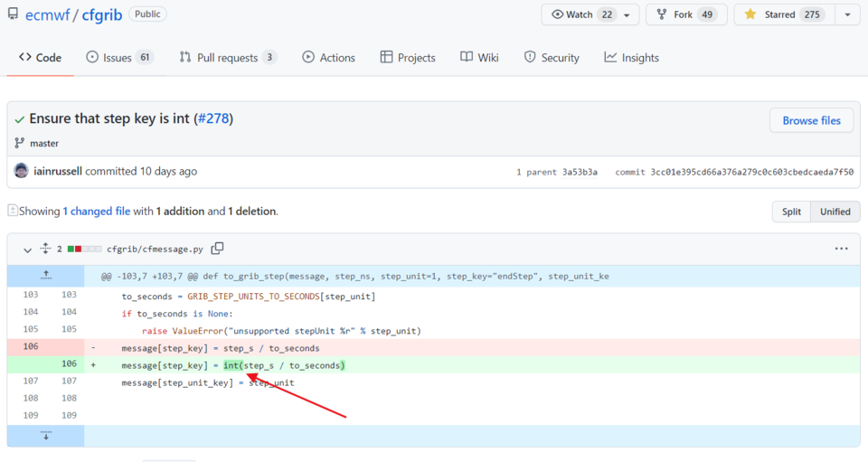
Task: Switch diff view to Split
Action: tap(791, 212)
